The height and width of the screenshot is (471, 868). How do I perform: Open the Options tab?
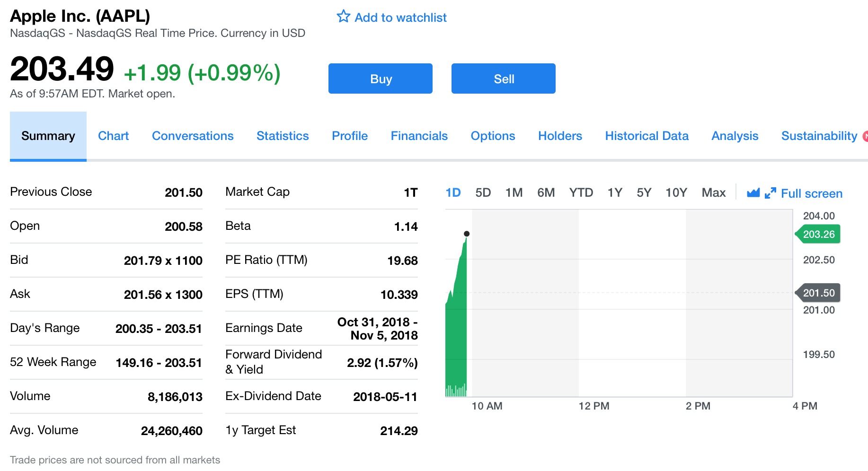(x=493, y=136)
